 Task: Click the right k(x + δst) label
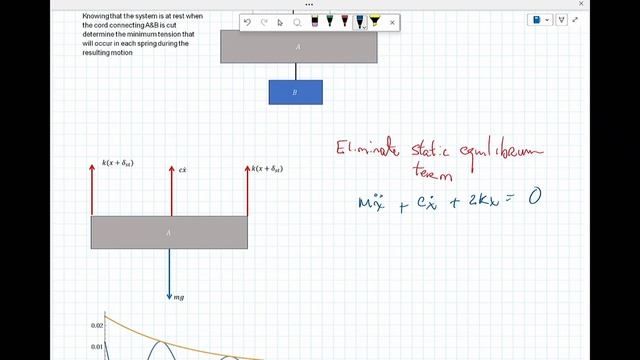267,169
